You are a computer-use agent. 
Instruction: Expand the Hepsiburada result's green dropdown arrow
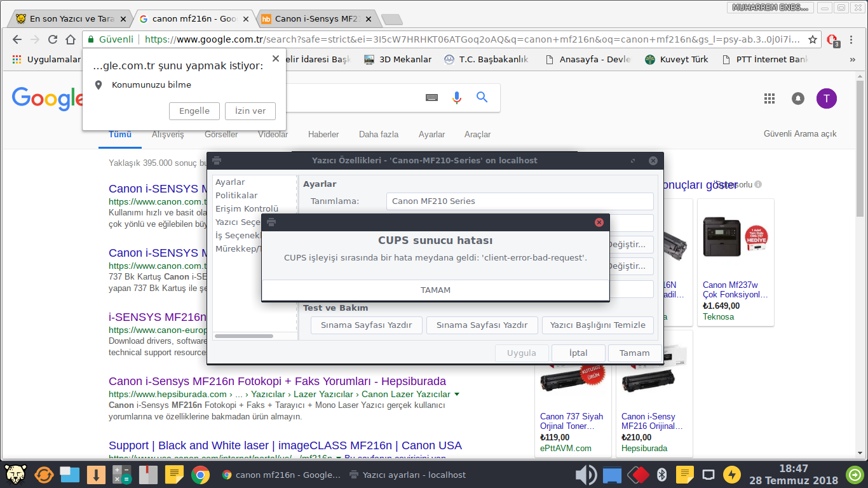tap(457, 395)
